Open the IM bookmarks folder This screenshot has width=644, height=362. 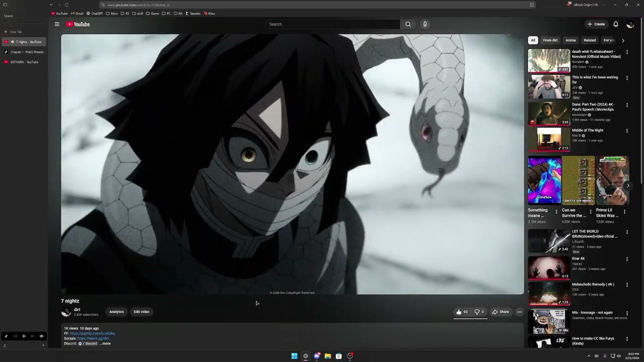(178, 14)
